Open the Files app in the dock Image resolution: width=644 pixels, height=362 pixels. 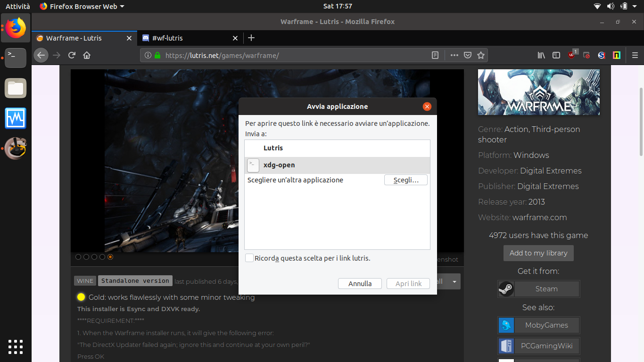coord(16,88)
